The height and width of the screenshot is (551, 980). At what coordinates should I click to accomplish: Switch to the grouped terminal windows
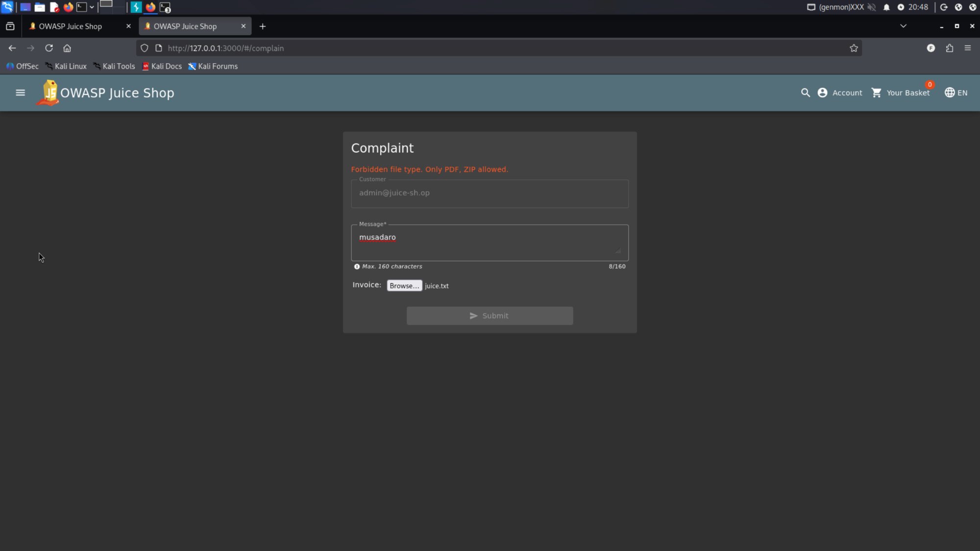click(x=165, y=7)
